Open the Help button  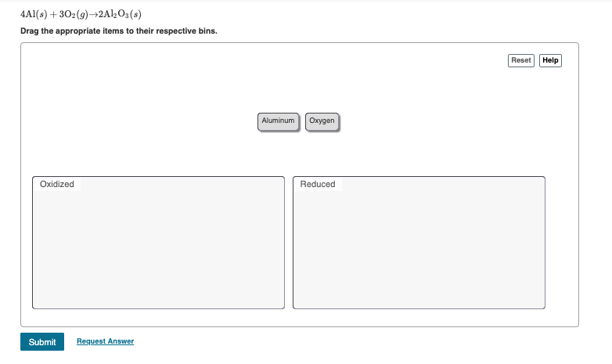[550, 60]
